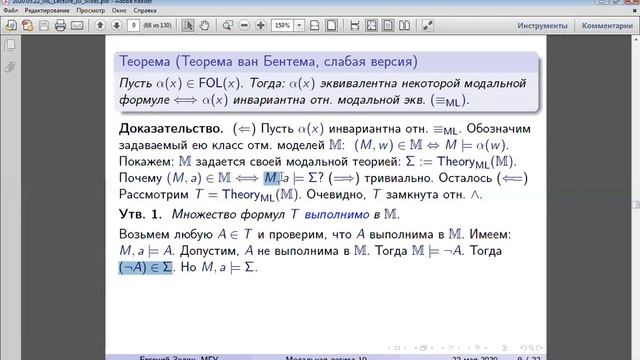Print the document with printer icon
Image resolution: width=640 pixels, height=360 pixels.
point(60,26)
